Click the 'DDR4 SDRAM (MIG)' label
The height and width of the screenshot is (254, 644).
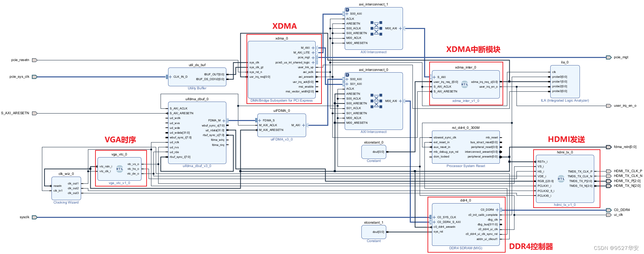pos(466,248)
